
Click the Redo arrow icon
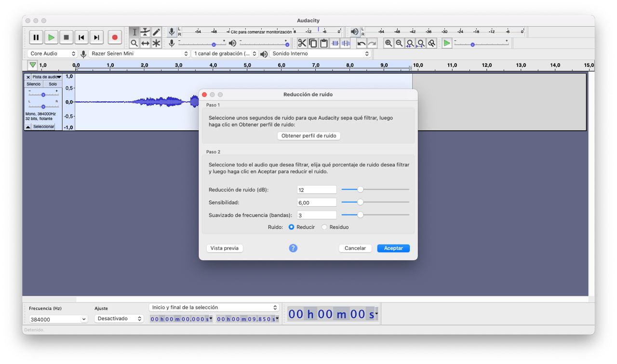coord(372,43)
